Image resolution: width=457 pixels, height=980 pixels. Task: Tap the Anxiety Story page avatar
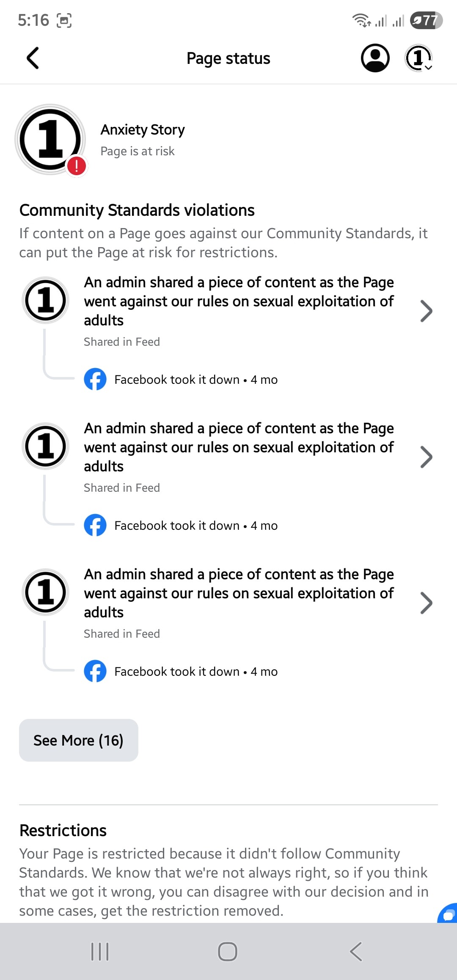(x=50, y=139)
